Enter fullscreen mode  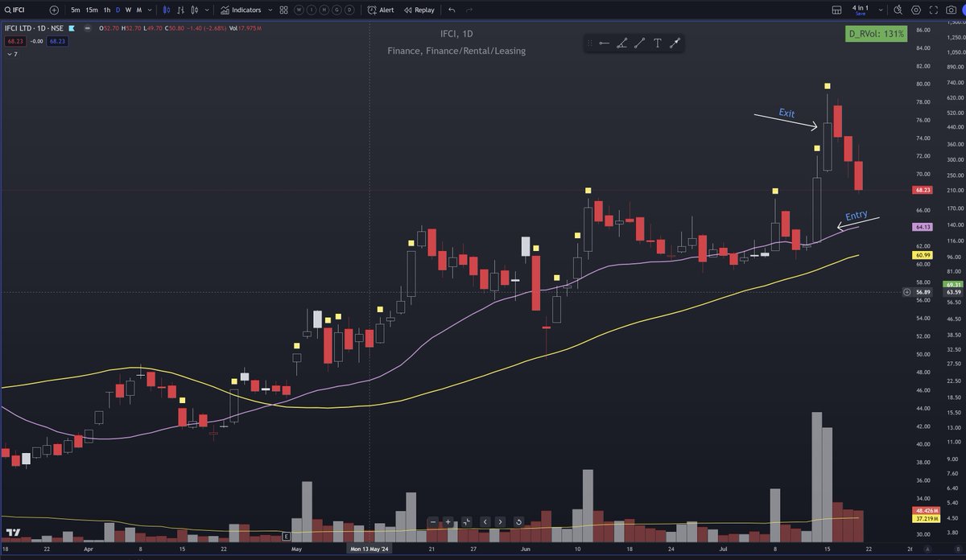click(934, 10)
